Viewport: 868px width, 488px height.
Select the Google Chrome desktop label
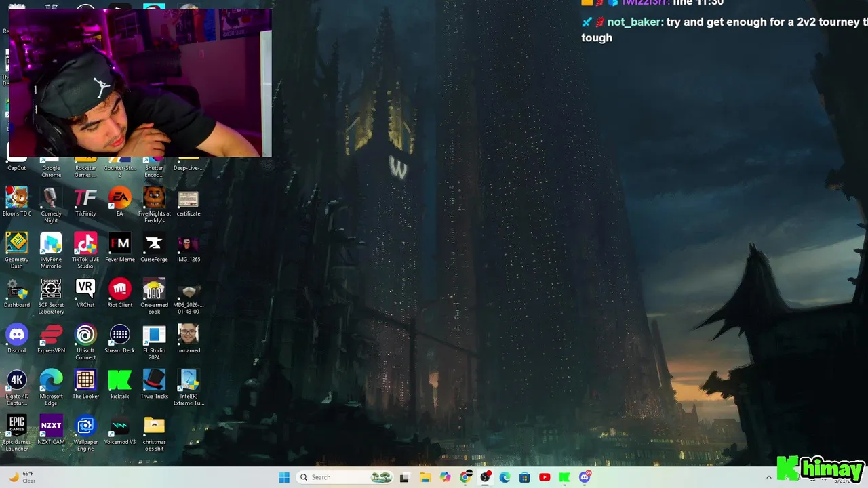51,171
